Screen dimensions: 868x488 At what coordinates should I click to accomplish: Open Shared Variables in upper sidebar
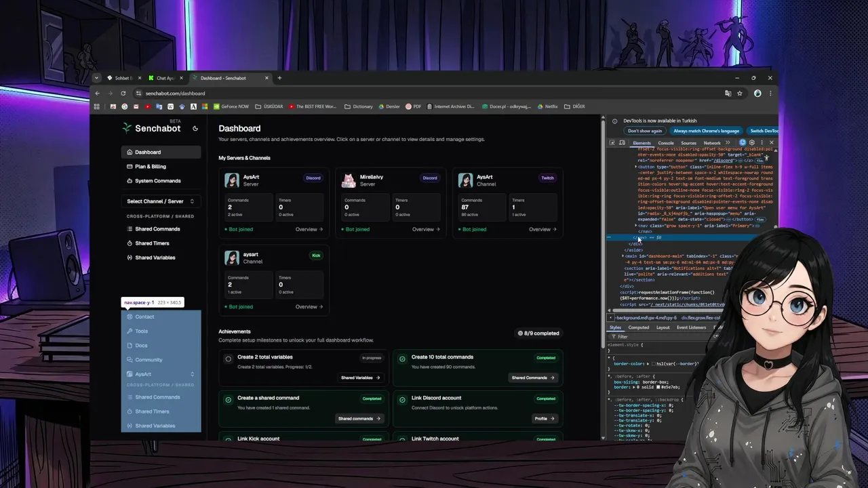coord(161,258)
